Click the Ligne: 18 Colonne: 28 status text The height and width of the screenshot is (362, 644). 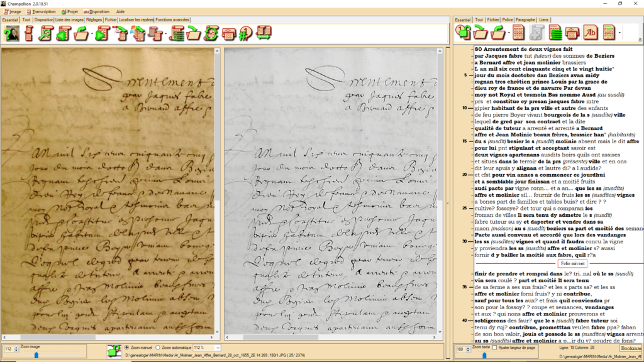pos(577,348)
